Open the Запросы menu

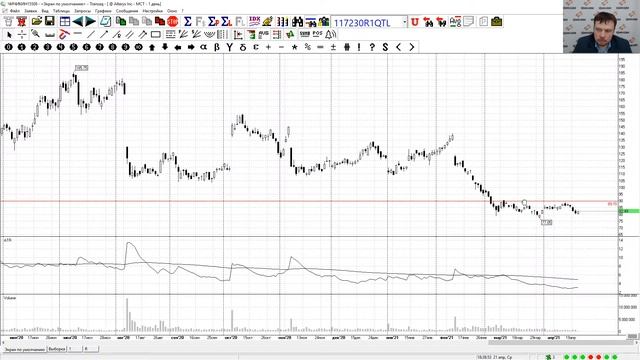click(x=82, y=11)
